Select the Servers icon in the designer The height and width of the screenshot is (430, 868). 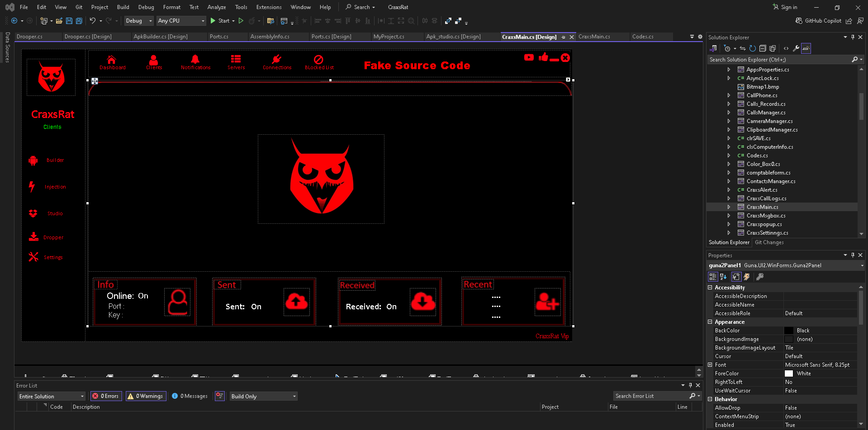[236, 59]
